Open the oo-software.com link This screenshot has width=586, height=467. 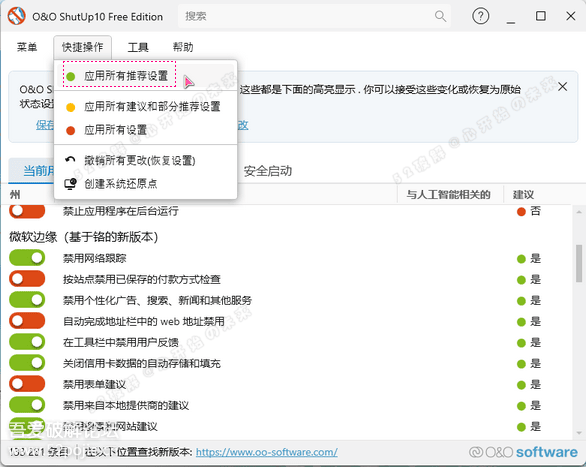pos(266,452)
